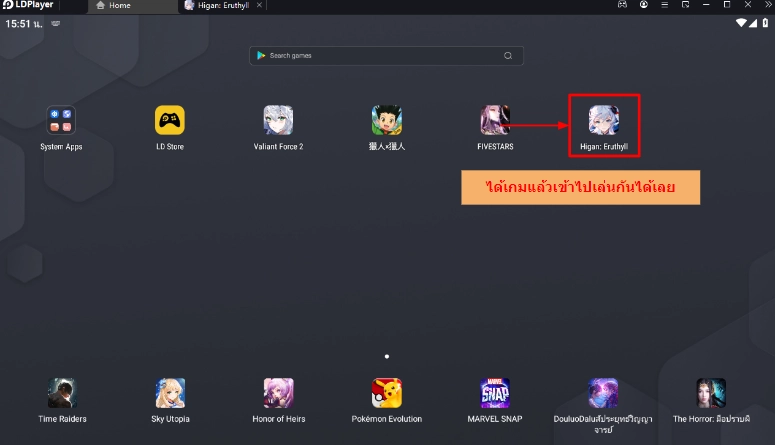
Task: Close the Higan: Eruthyll tab
Action: click(x=261, y=6)
